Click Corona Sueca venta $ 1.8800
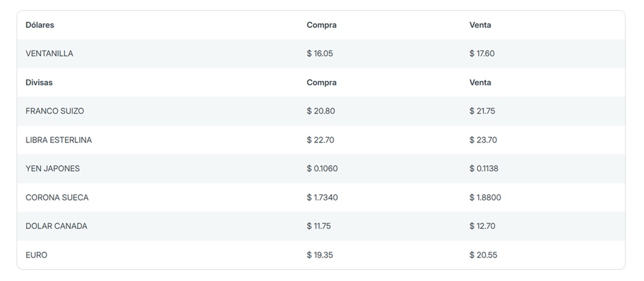The height and width of the screenshot is (281, 644). tap(485, 197)
